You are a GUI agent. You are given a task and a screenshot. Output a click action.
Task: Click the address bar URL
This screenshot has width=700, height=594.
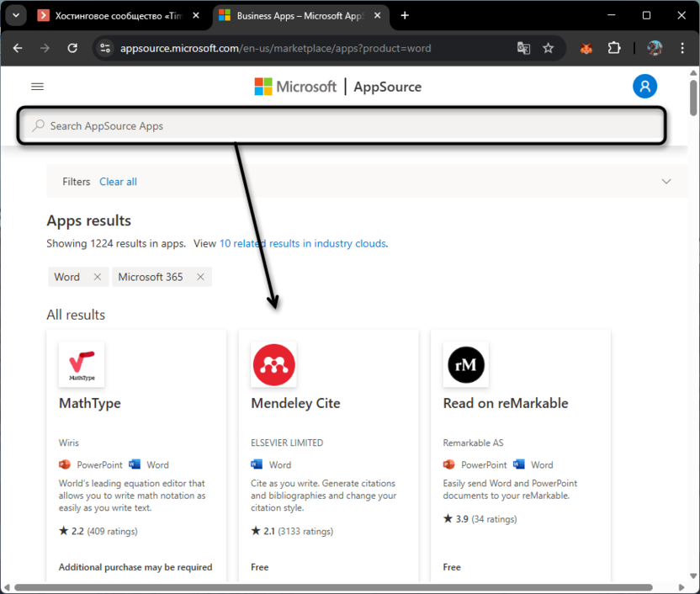coord(275,48)
